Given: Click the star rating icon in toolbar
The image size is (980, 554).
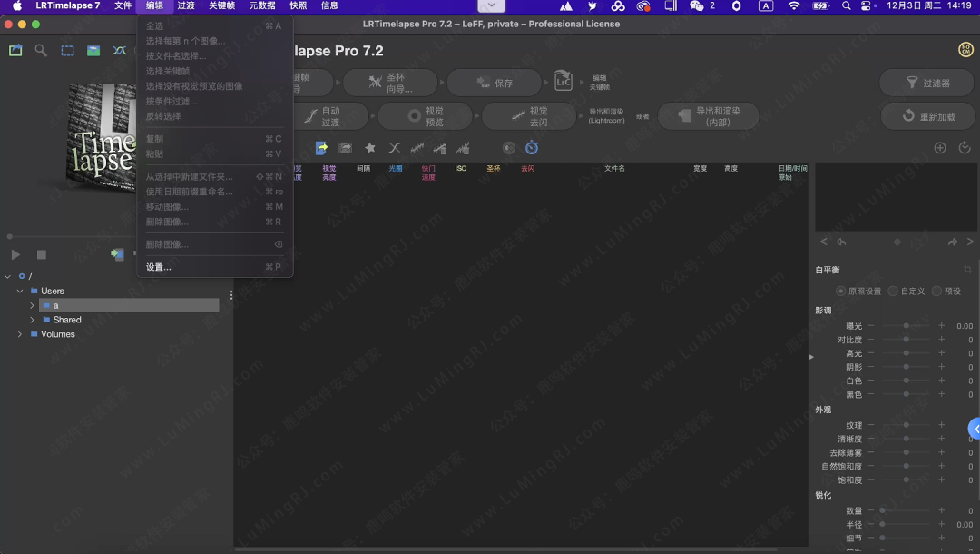Looking at the screenshot, I should click(x=369, y=148).
